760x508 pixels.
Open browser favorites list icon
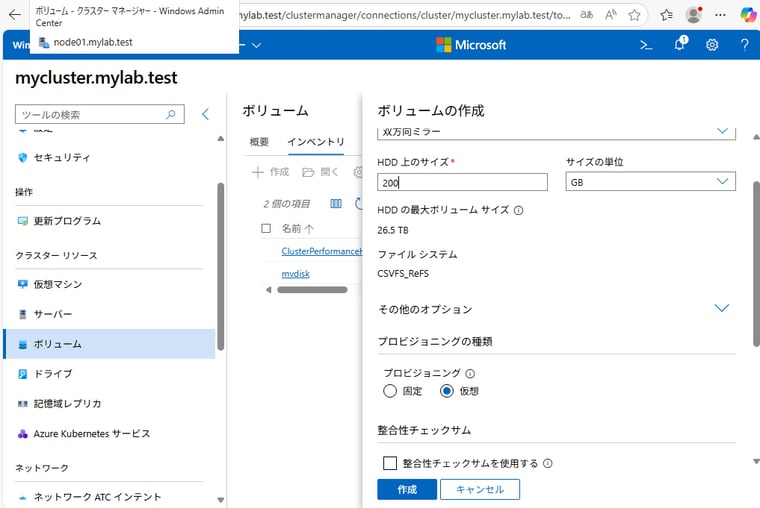click(667, 15)
